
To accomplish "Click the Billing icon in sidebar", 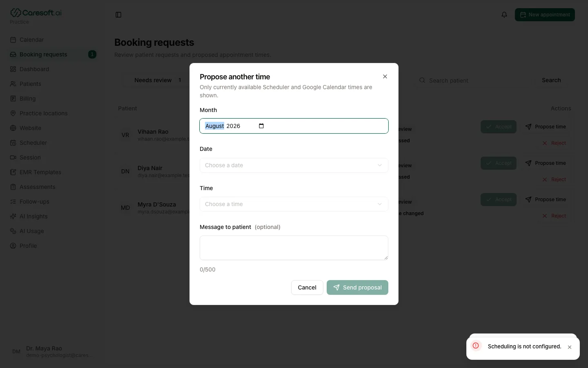I will (13, 99).
